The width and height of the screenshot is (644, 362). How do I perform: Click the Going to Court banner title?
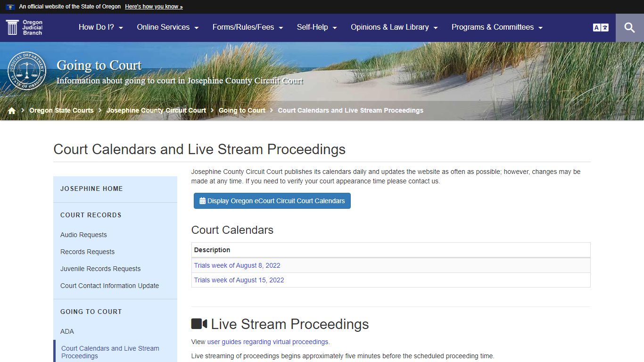coord(99,65)
